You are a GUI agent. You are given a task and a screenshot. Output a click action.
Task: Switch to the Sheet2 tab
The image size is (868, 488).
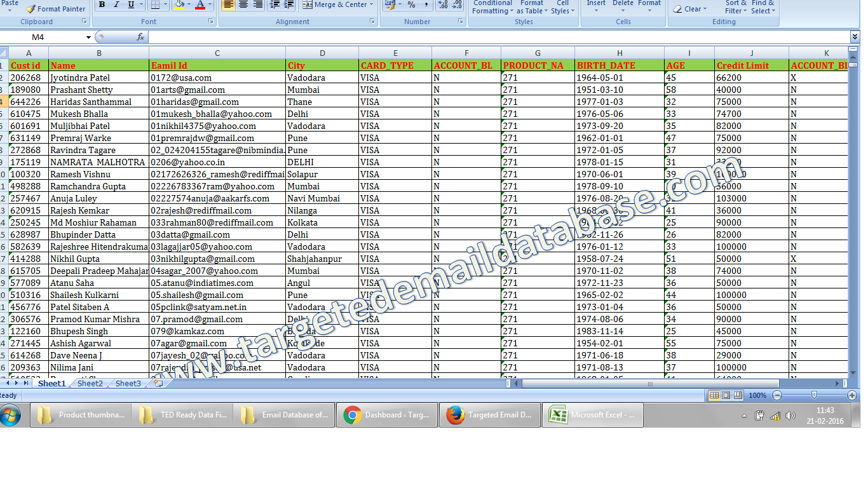coord(90,384)
